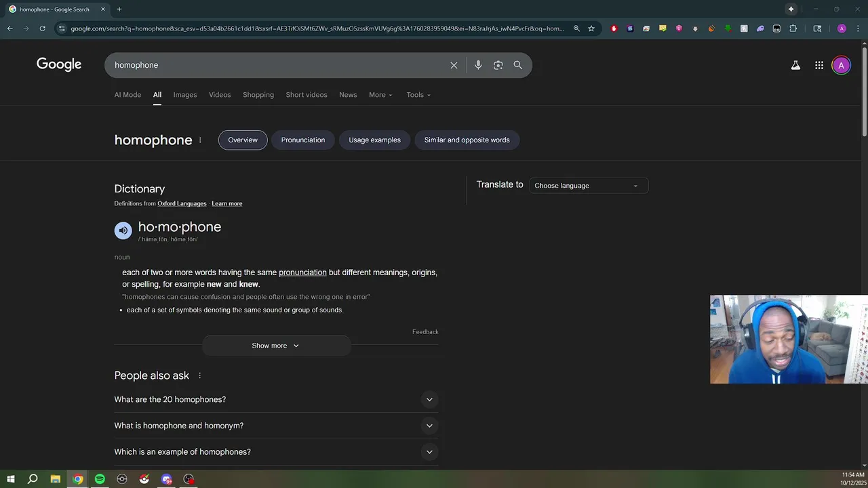This screenshot has width=868, height=488.
Task: Select the Shopping search tab
Action: click(x=258, y=95)
